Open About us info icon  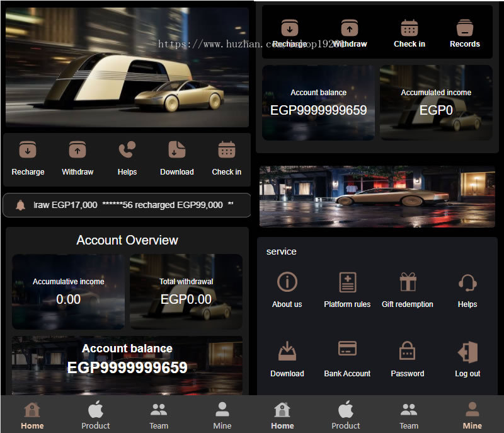(x=287, y=282)
